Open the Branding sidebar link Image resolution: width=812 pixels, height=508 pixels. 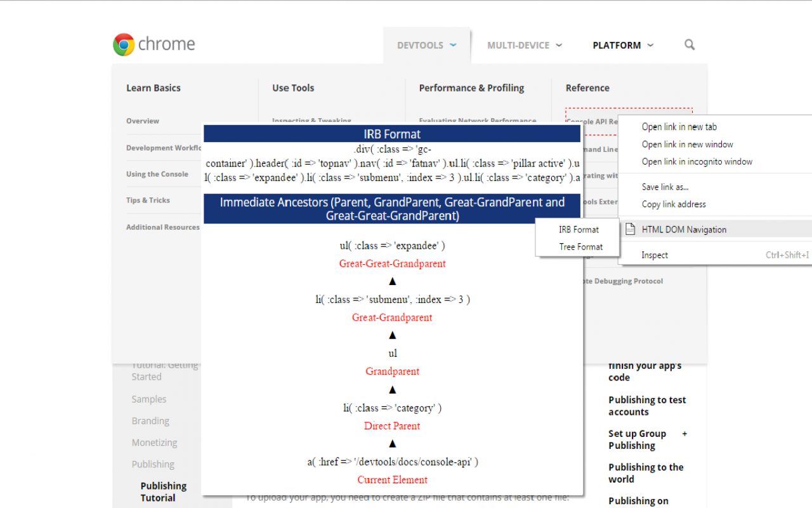click(x=150, y=421)
